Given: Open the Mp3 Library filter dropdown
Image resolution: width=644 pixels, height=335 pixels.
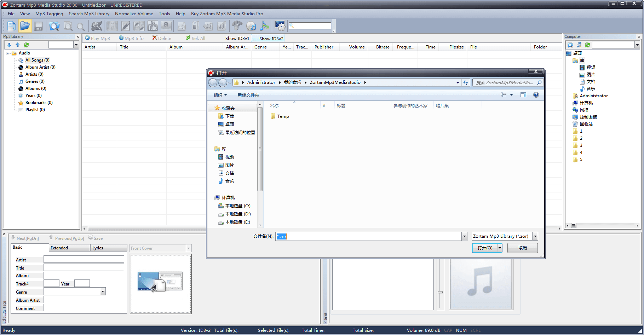Looking at the screenshot, I should [x=76, y=45].
